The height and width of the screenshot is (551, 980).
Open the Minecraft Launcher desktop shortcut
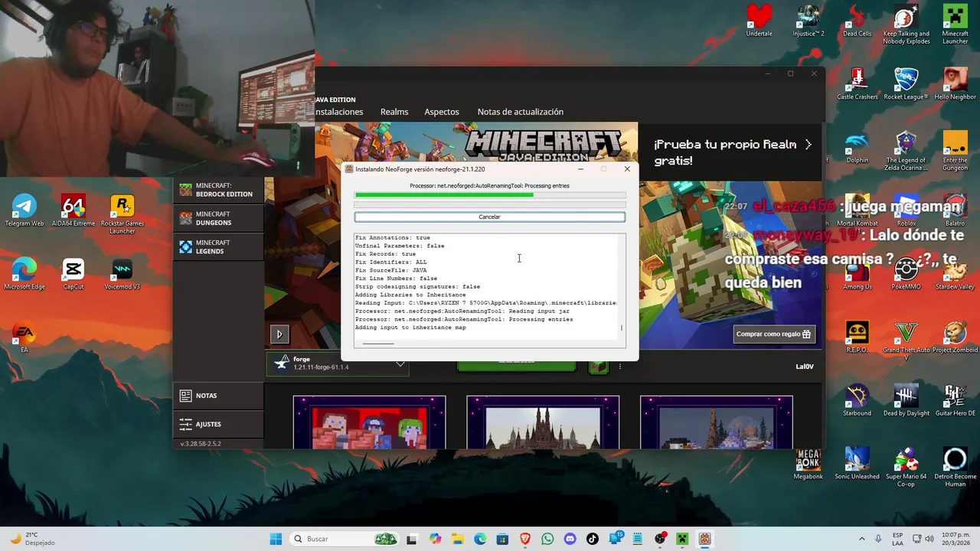(955, 24)
